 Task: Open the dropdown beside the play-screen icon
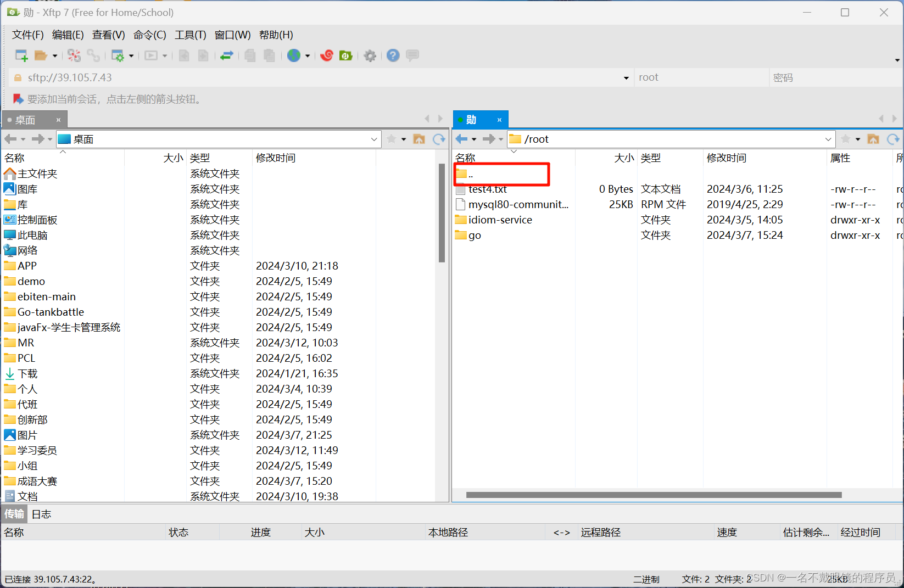(x=165, y=55)
